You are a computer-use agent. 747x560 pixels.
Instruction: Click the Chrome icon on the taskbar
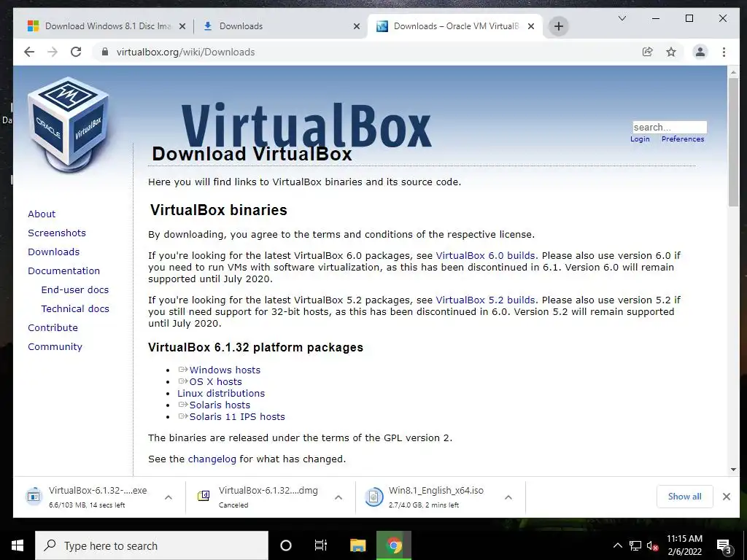point(393,545)
